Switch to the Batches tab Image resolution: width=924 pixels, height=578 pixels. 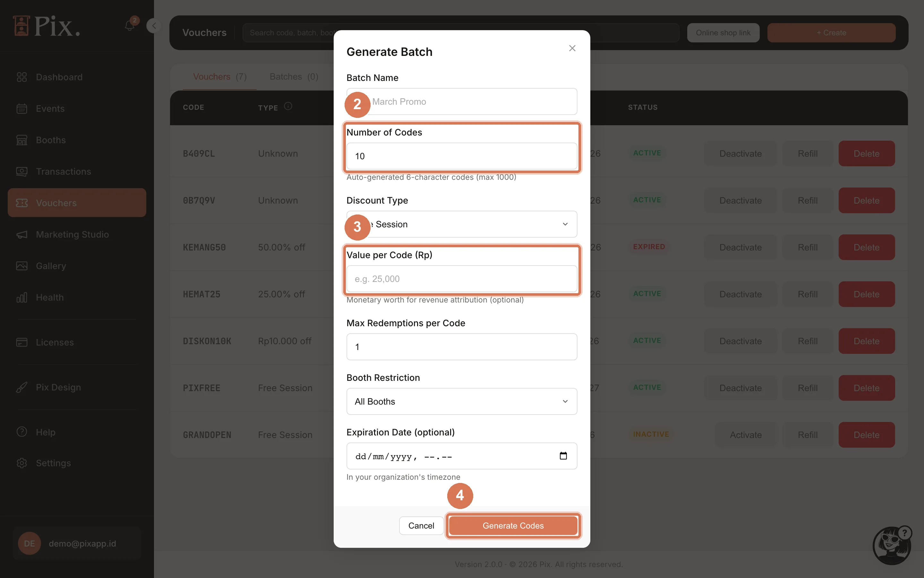pos(294,77)
